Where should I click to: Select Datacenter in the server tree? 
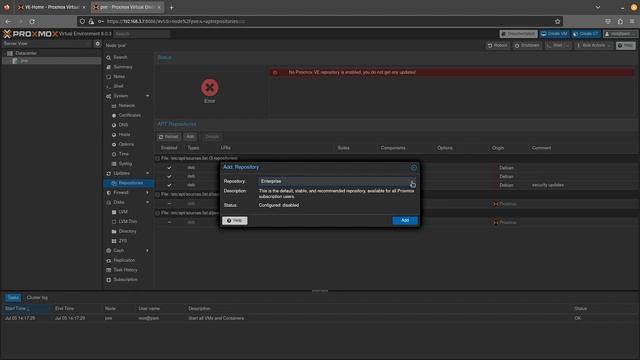coord(26,53)
